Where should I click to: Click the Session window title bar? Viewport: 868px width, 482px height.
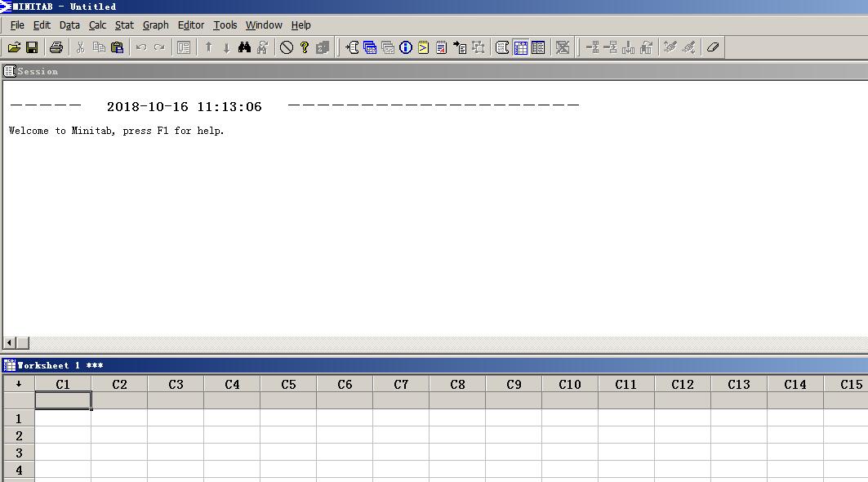[434, 71]
